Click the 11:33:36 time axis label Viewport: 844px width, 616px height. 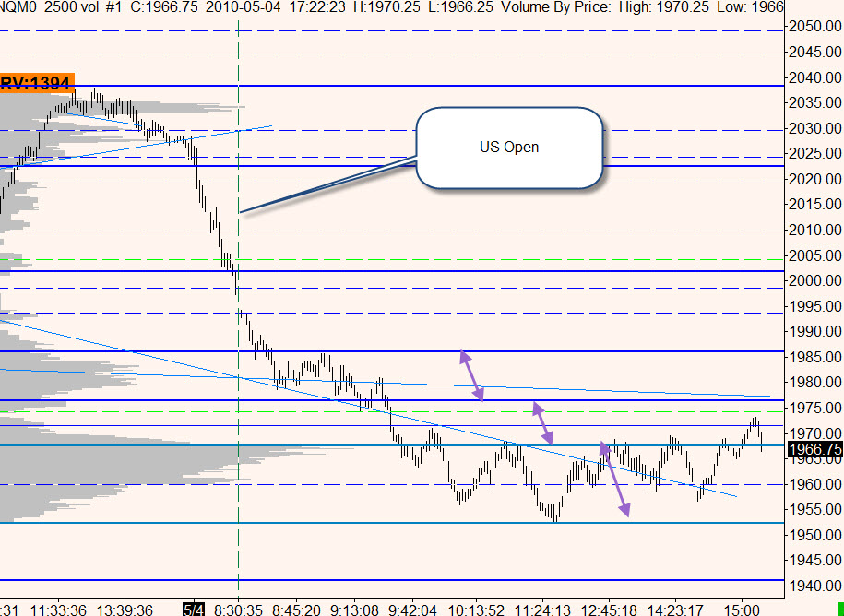coord(58,610)
